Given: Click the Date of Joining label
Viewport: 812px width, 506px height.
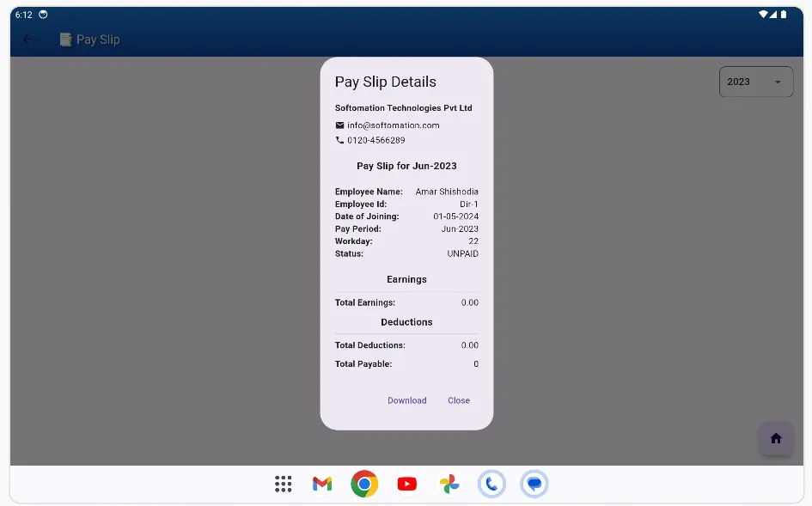Looking at the screenshot, I should click(367, 216).
